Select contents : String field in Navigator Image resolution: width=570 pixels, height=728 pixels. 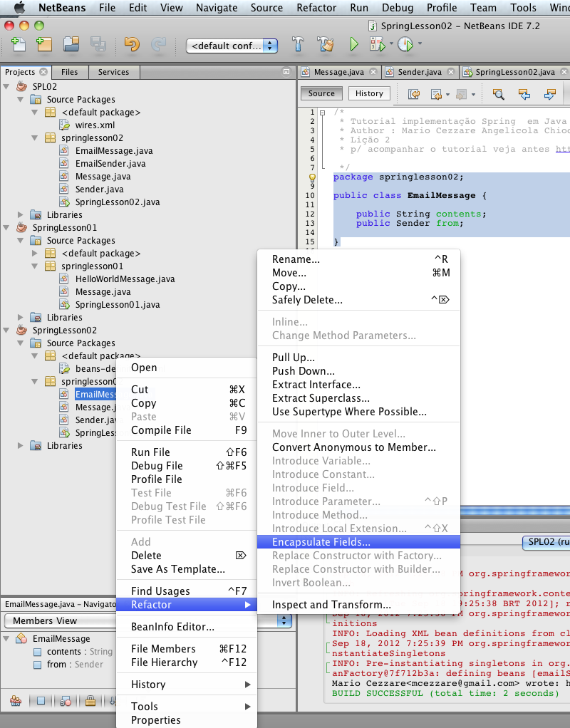pyautogui.click(x=79, y=652)
